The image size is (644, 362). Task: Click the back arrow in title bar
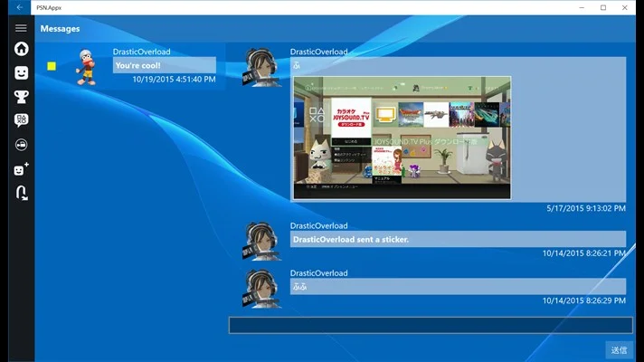click(x=19, y=7)
